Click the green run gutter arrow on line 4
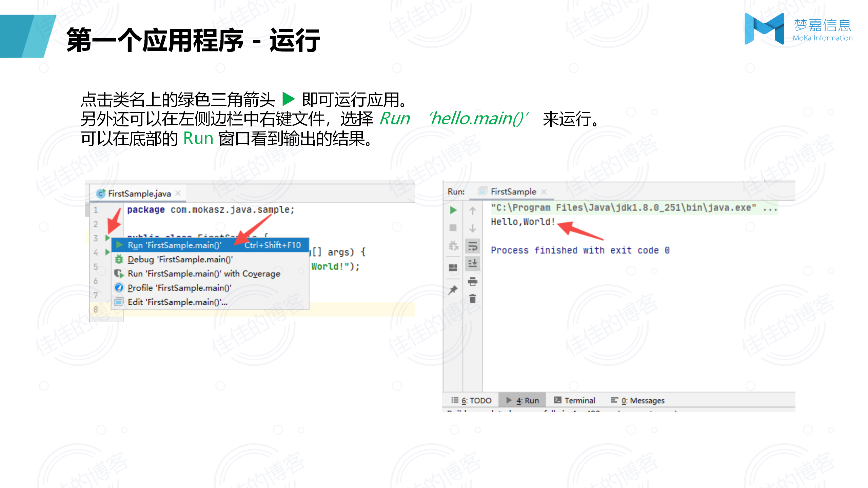The height and width of the screenshot is (488, 868). 107,252
